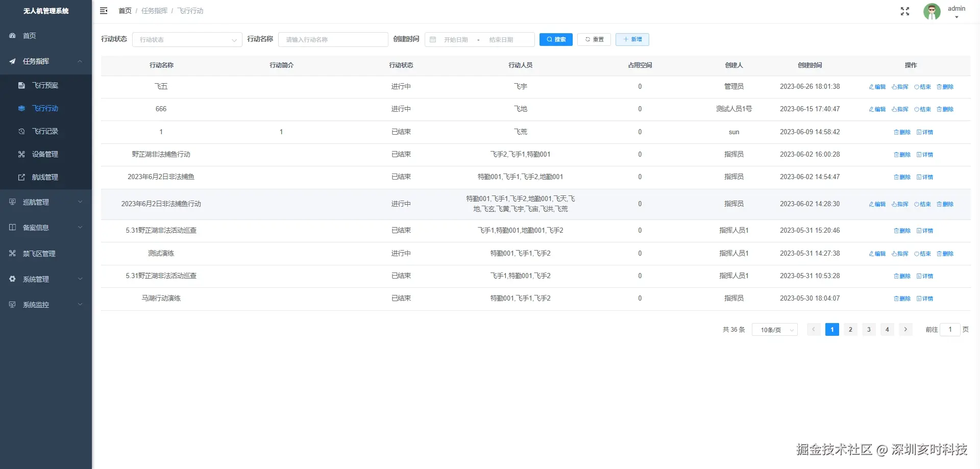Click 结束 for action created 2023-06-02 14:28:30
This screenshot has width=980, height=469.
point(922,204)
